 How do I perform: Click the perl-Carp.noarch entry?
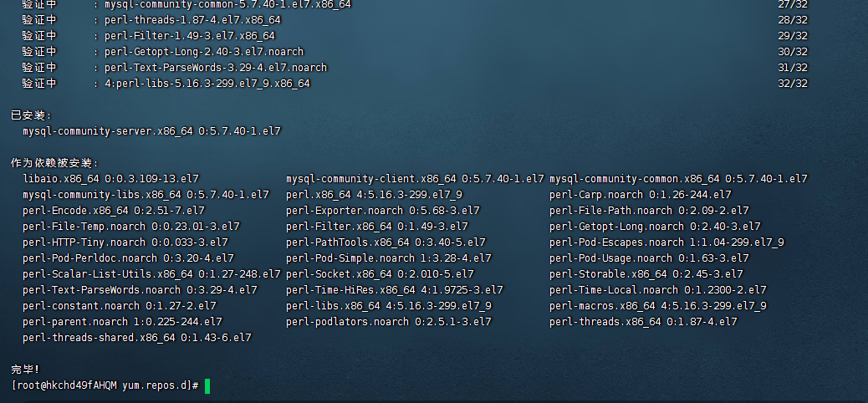[x=641, y=195]
